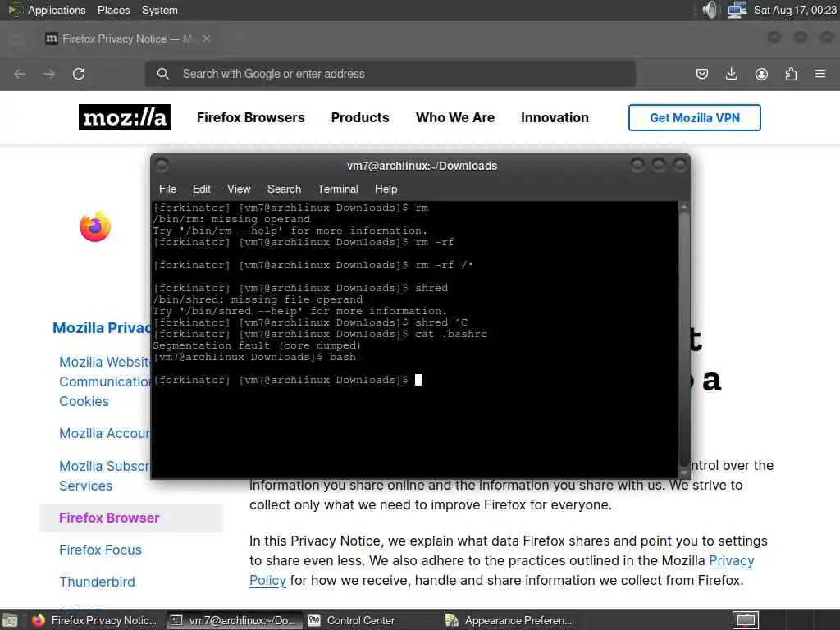840x630 pixels.
Task: Open the terminal Search menu
Action: point(284,189)
